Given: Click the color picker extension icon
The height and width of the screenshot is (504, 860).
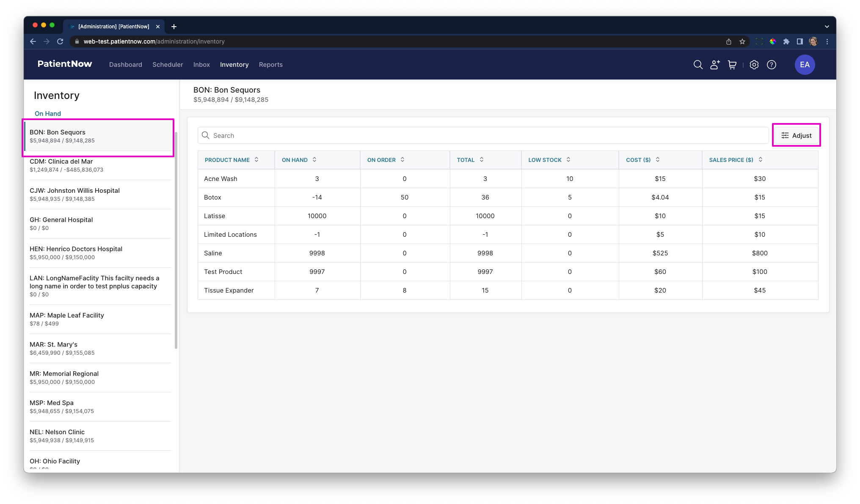Looking at the screenshot, I should 773,41.
